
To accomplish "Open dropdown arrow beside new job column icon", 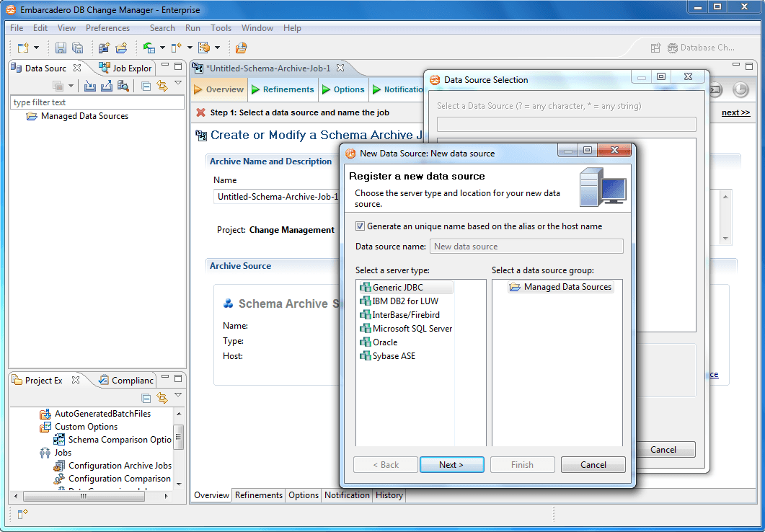I will click(x=190, y=48).
